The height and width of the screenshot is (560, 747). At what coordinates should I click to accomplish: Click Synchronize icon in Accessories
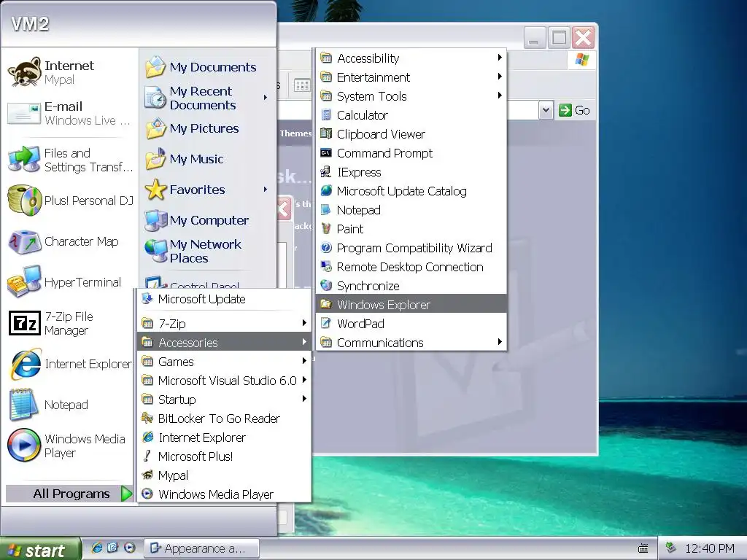point(326,286)
